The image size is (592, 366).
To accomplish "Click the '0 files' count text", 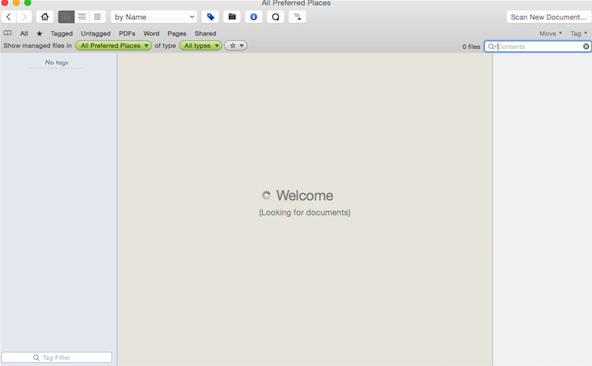I will coord(471,47).
